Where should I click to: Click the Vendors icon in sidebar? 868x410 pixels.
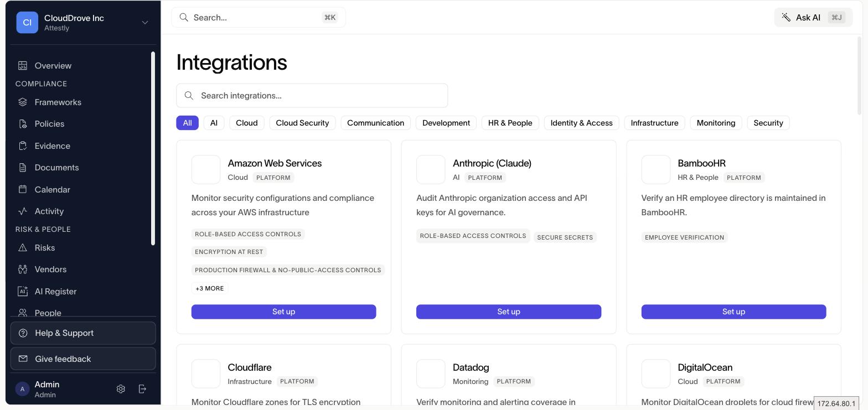coord(23,269)
